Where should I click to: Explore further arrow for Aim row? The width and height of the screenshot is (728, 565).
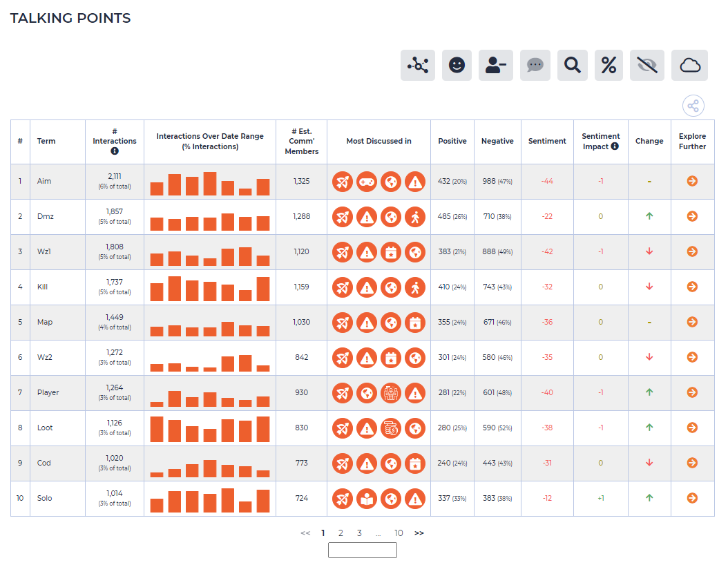692,181
